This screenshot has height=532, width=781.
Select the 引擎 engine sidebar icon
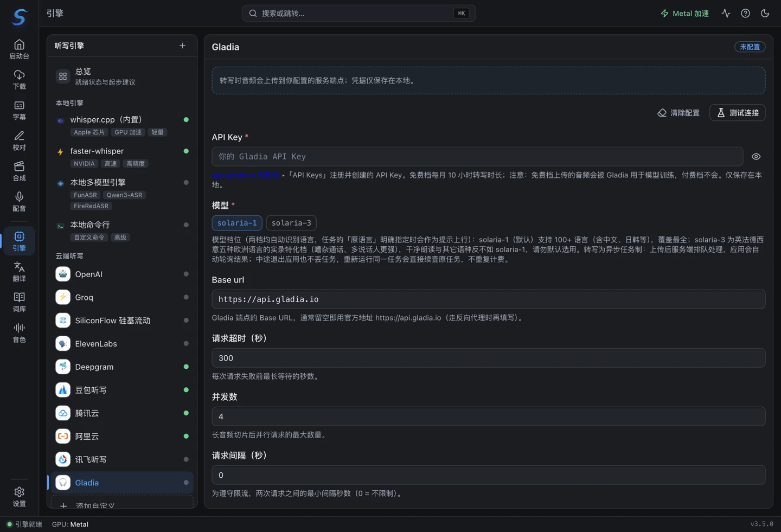[19, 241]
